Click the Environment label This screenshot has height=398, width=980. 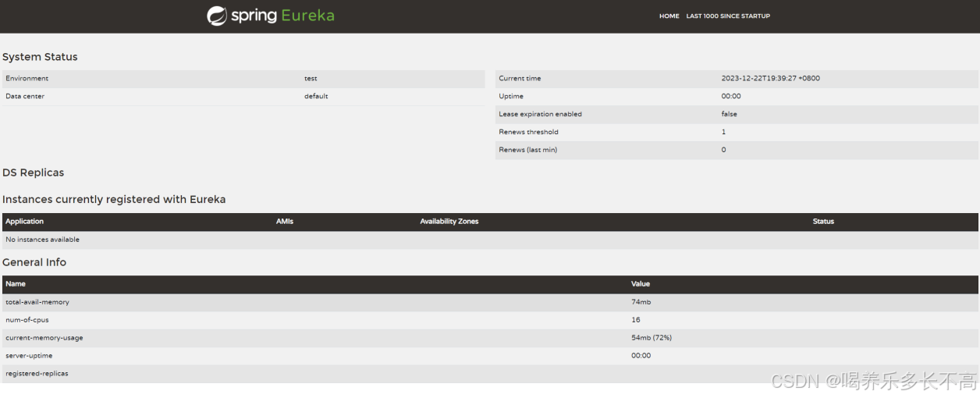click(27, 78)
